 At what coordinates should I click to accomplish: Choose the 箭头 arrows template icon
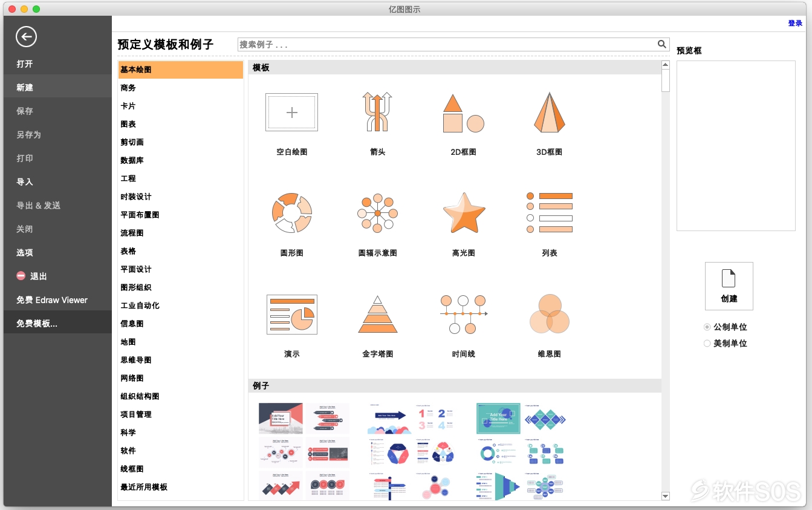point(377,112)
